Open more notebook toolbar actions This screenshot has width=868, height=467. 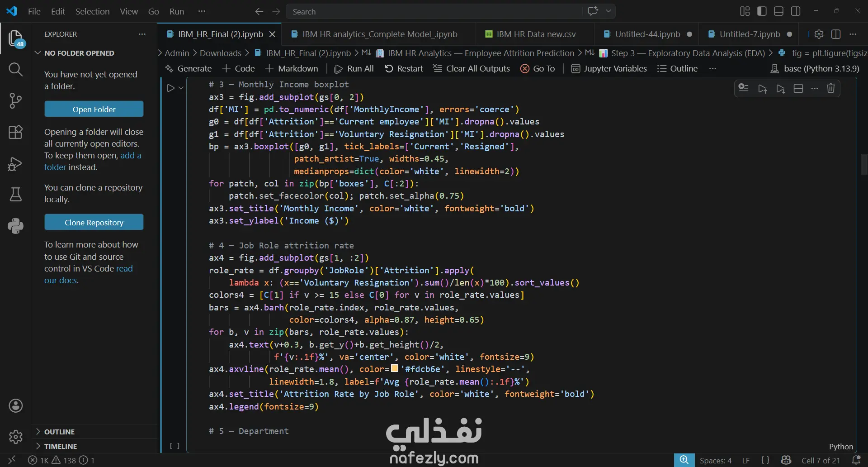(713, 68)
